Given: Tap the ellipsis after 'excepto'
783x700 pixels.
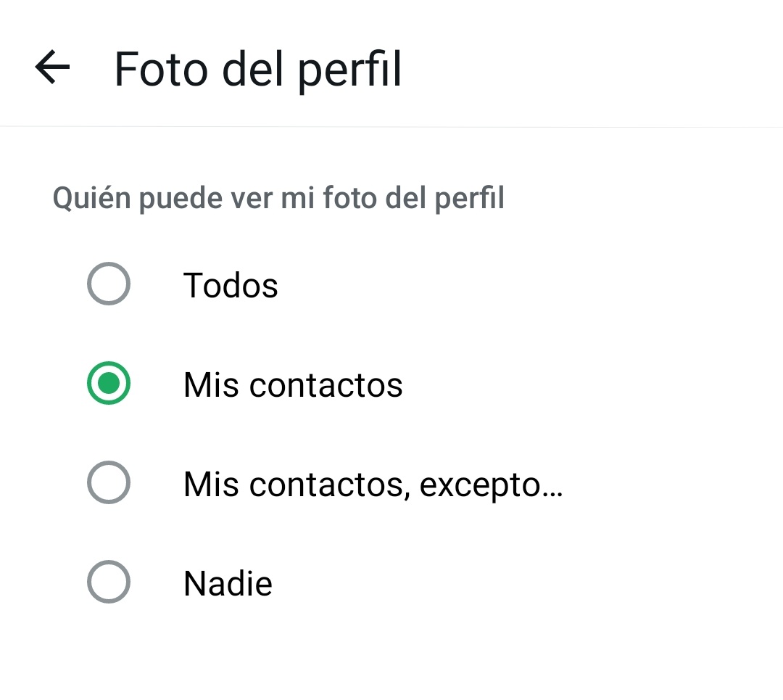Looking at the screenshot, I should click(552, 495).
